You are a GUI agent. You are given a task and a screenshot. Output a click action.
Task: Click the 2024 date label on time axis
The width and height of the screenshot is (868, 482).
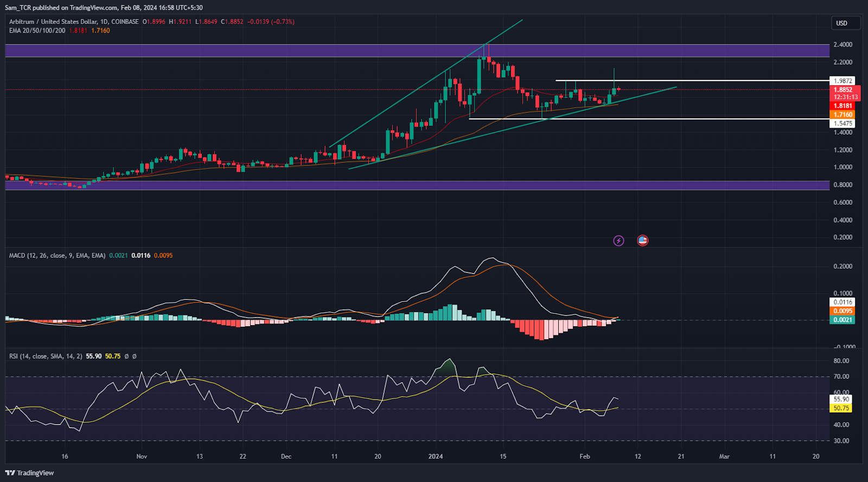[x=436, y=456]
